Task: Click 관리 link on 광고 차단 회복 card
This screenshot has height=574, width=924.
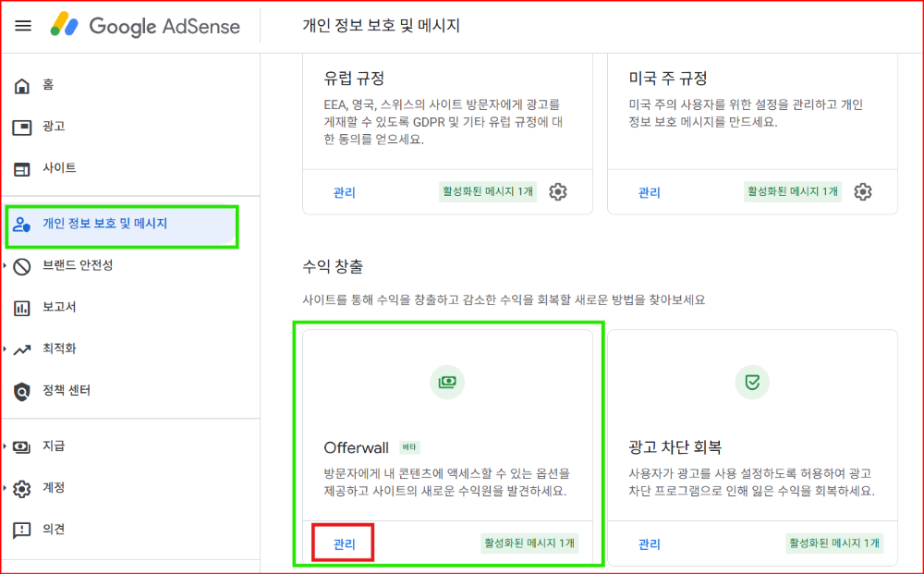Action: (648, 543)
